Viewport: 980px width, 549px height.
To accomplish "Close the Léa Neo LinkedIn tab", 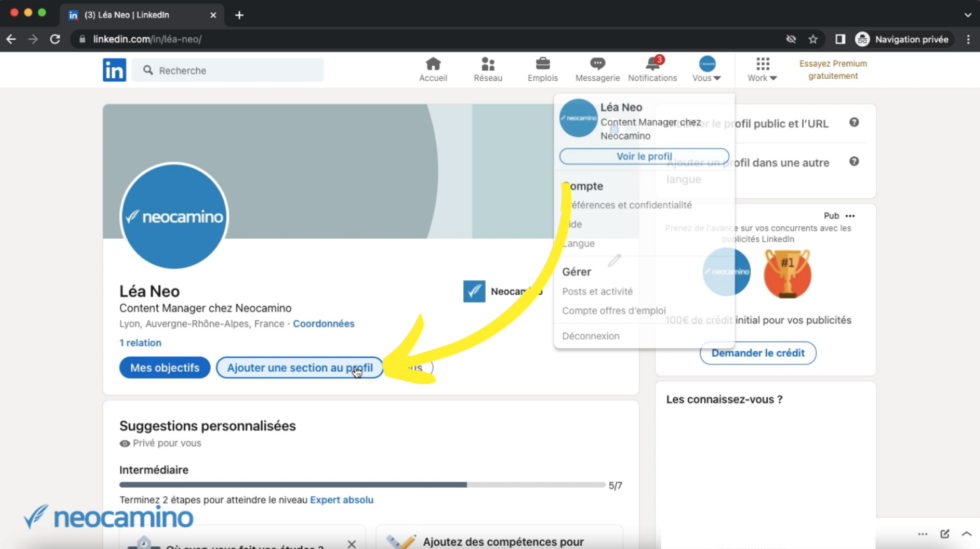I will point(213,15).
